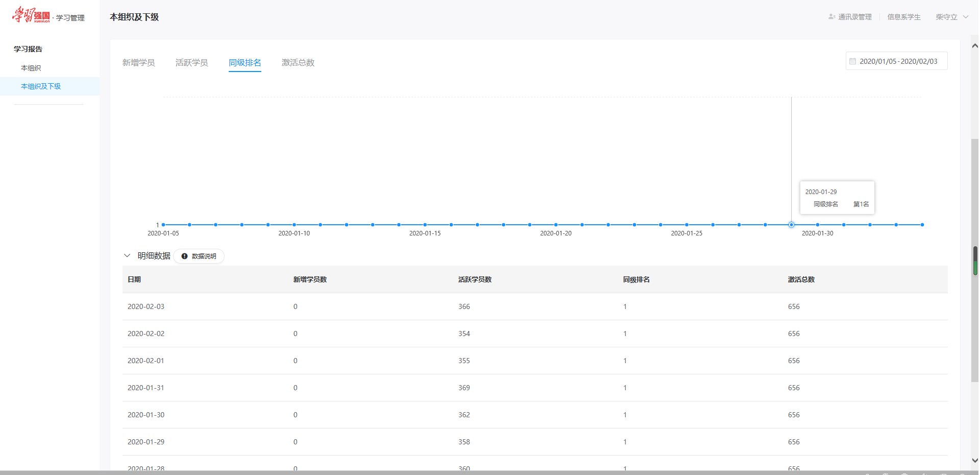Switch to the 活跃学员 tab
This screenshot has width=980, height=475.
191,63
